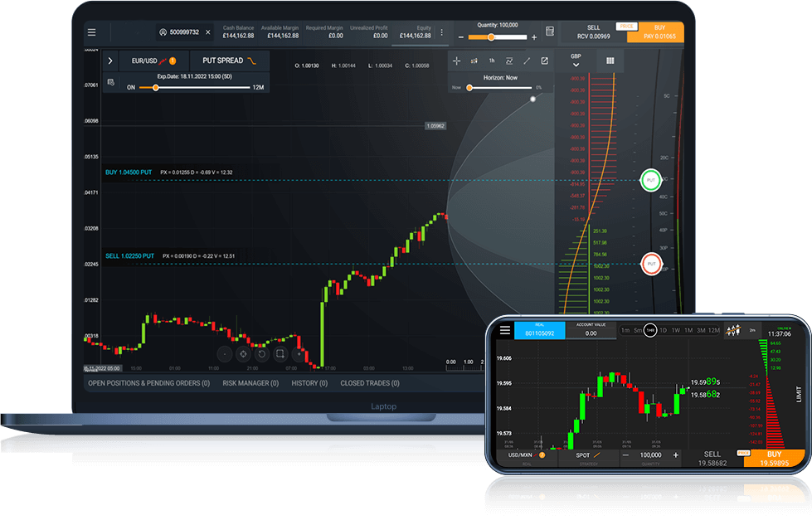This screenshot has height=520, width=812.
Task: Switch to History tab
Action: coord(309,383)
